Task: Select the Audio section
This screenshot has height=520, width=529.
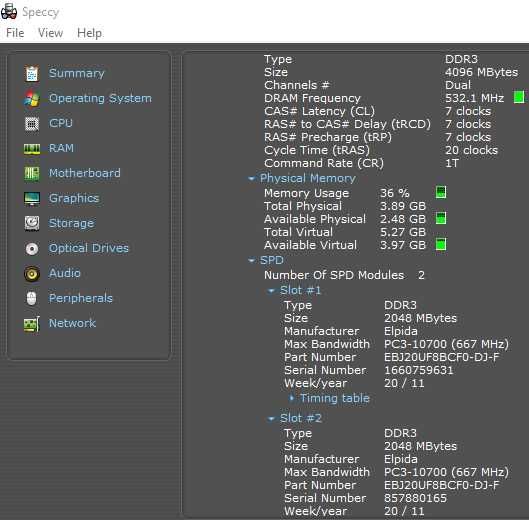Action: coord(64,273)
